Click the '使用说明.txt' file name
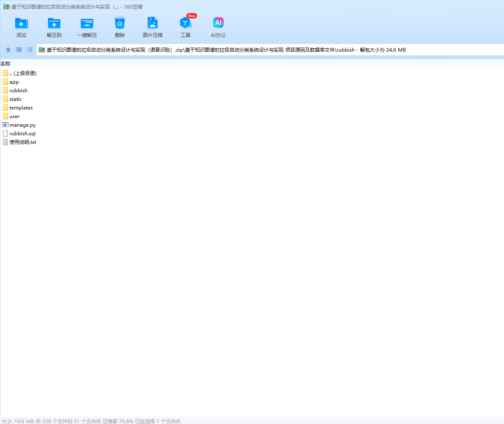This screenshot has height=424, width=504. tap(23, 142)
